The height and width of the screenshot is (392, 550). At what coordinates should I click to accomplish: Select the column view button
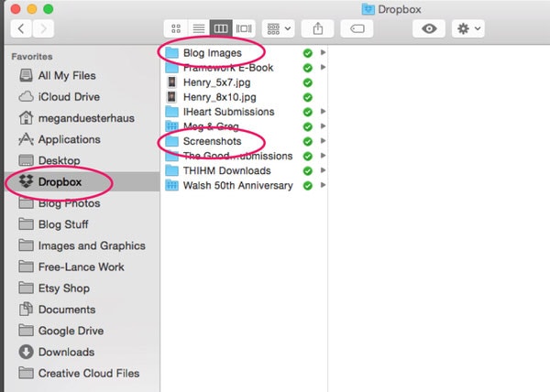pos(220,28)
